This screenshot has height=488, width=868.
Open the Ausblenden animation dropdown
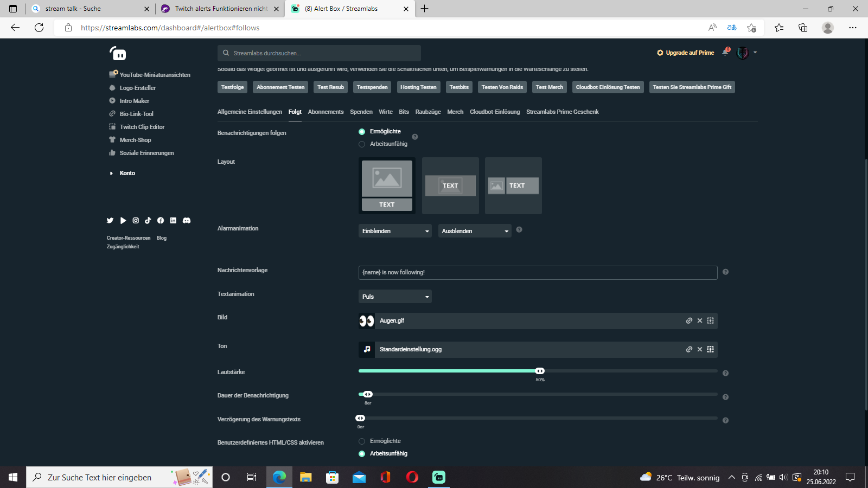click(x=475, y=231)
